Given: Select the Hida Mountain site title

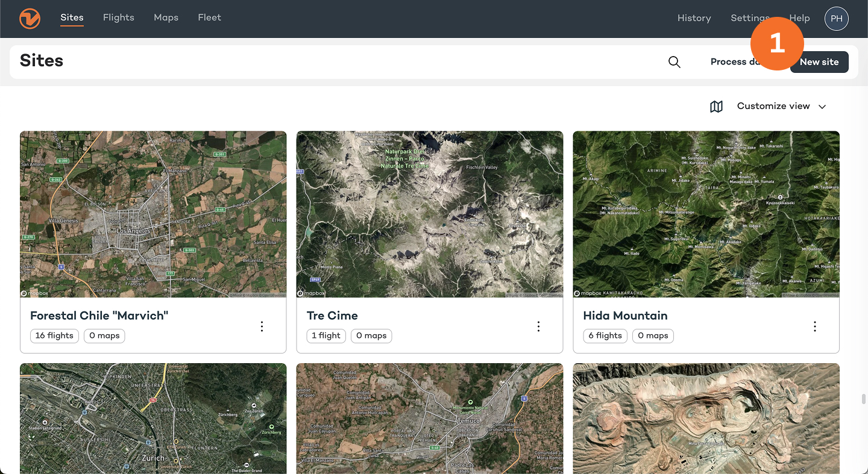Looking at the screenshot, I should click(x=625, y=316).
